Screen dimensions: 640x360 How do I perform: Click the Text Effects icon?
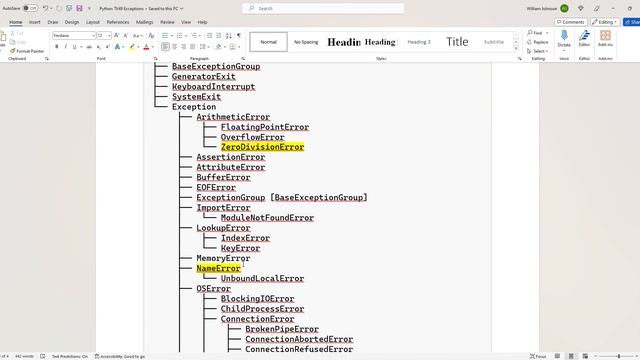coord(118,47)
